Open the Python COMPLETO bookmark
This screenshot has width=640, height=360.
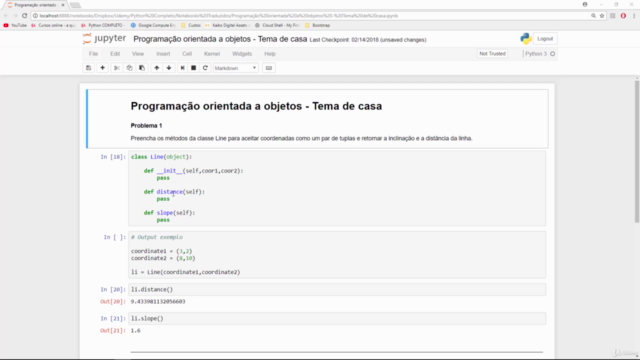click(x=102, y=25)
